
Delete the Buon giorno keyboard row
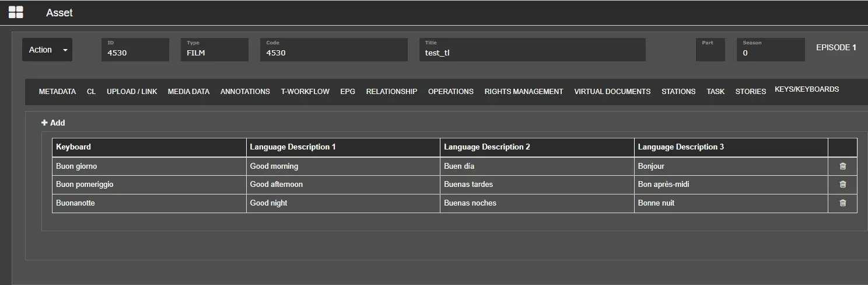842,166
